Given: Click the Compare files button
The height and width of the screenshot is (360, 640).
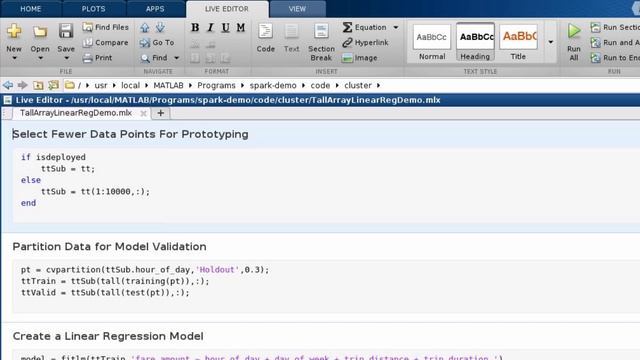Looking at the screenshot, I should tap(105, 42).
